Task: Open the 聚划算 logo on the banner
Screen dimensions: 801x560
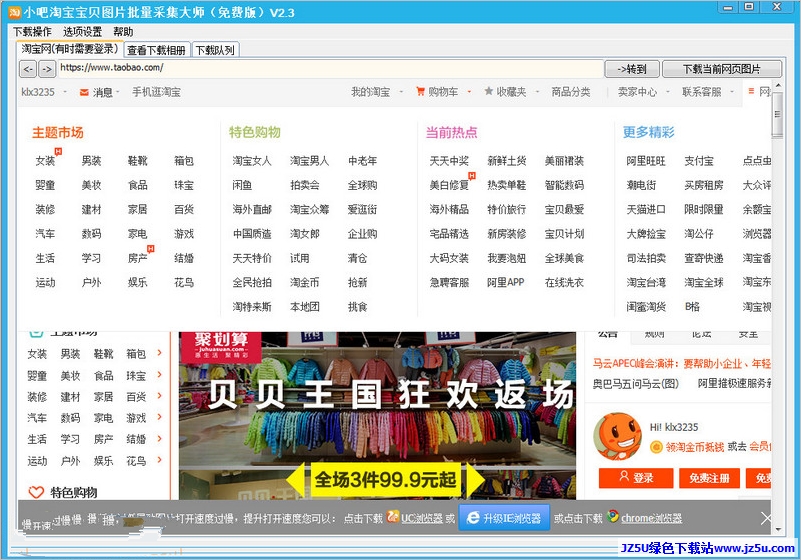Action: [221, 345]
